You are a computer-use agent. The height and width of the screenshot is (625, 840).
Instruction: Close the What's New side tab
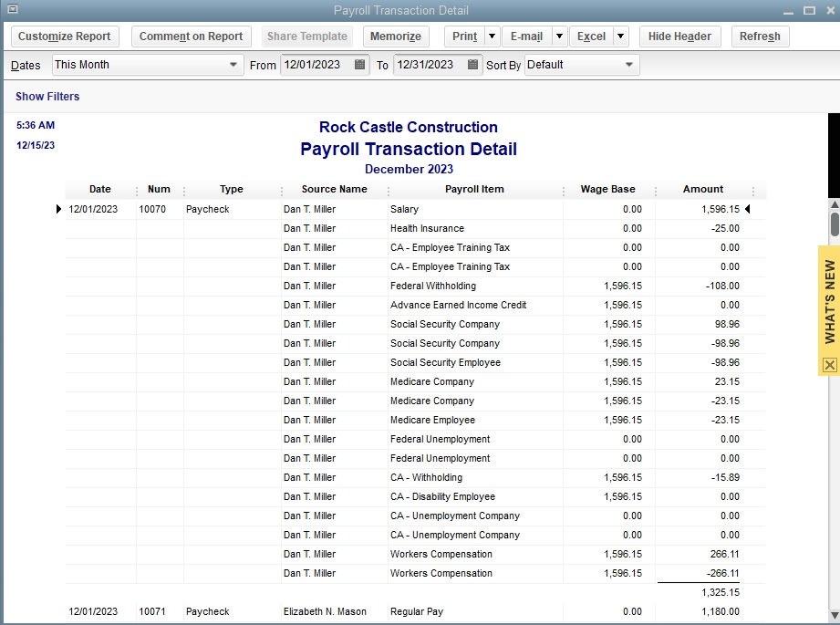pos(829,365)
